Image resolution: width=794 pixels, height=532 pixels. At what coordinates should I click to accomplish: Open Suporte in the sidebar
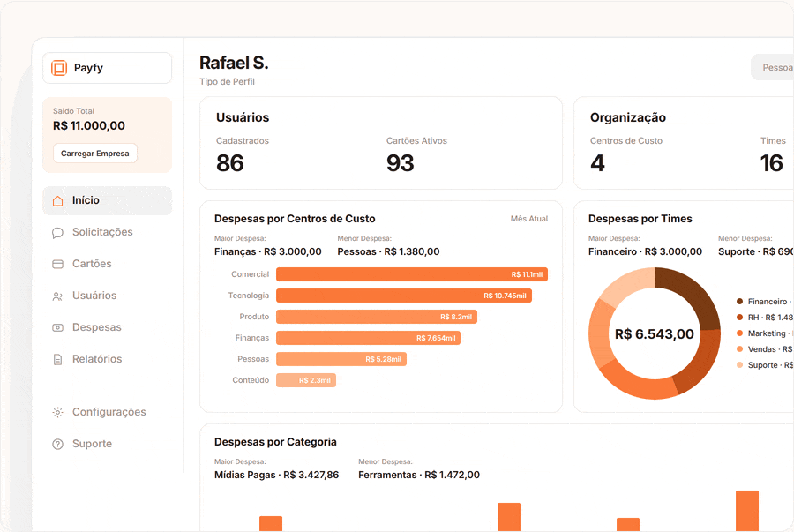(108, 444)
